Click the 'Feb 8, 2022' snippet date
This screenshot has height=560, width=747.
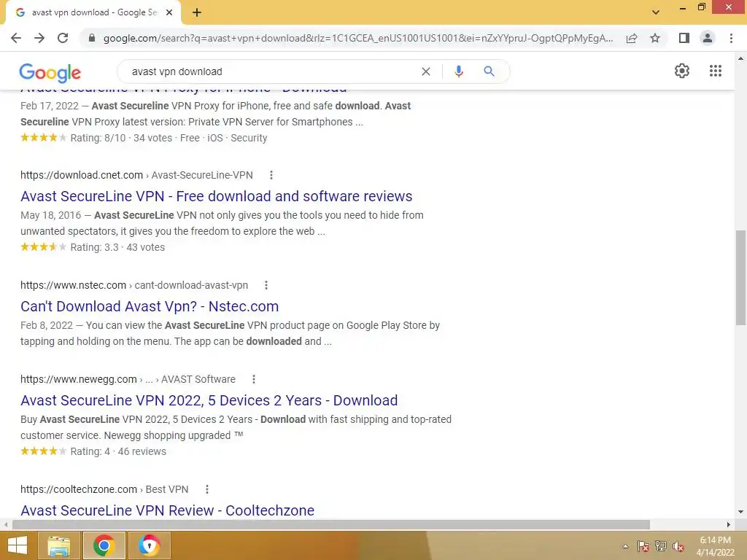click(x=47, y=326)
